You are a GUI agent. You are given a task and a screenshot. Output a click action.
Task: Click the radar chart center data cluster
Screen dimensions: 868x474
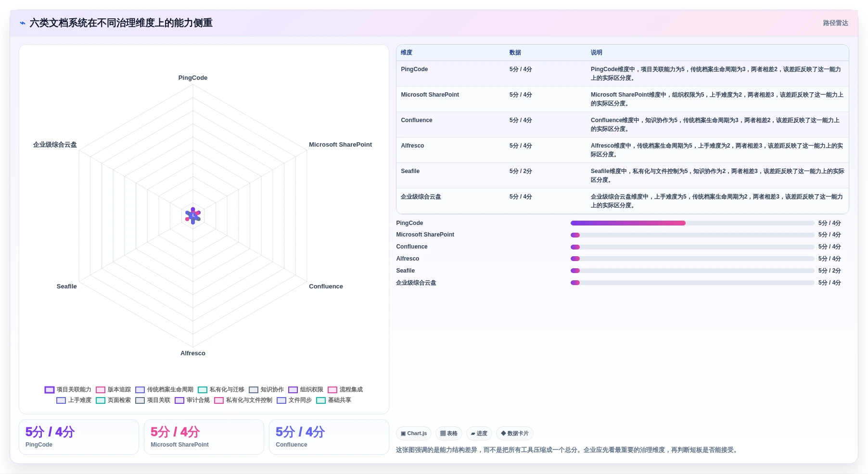(193, 216)
